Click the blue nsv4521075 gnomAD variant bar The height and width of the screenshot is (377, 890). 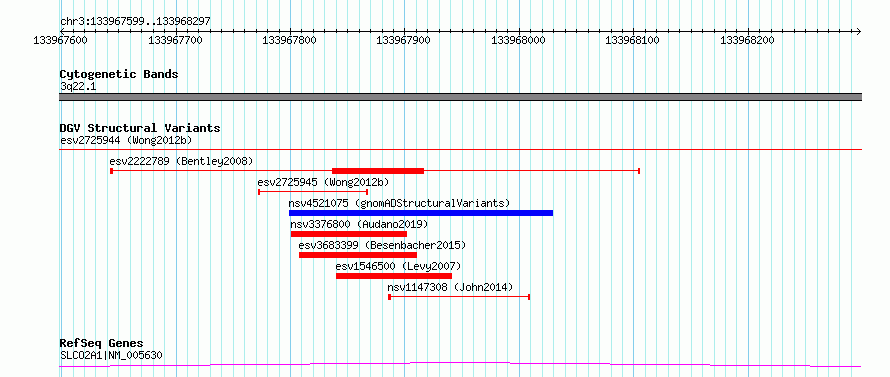click(x=421, y=213)
